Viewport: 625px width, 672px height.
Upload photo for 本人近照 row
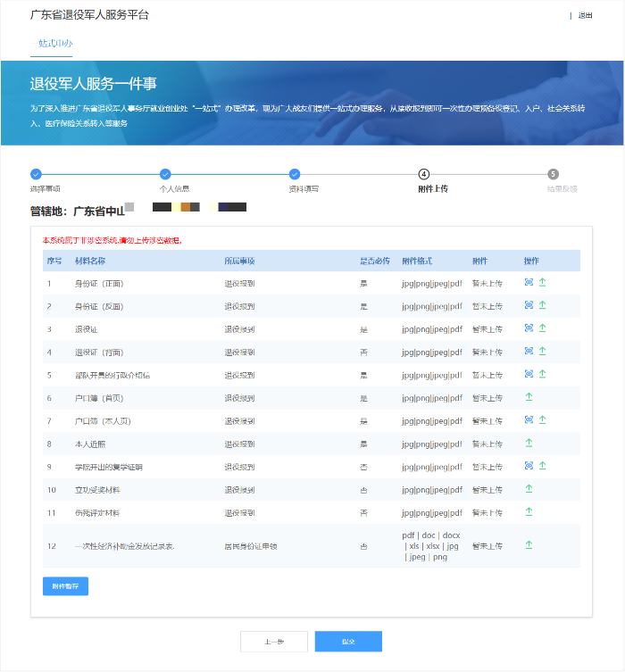click(x=529, y=443)
